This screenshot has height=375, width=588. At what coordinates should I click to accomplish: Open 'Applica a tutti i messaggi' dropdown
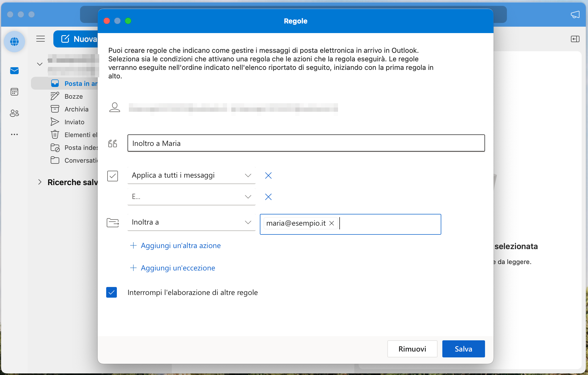pos(192,175)
